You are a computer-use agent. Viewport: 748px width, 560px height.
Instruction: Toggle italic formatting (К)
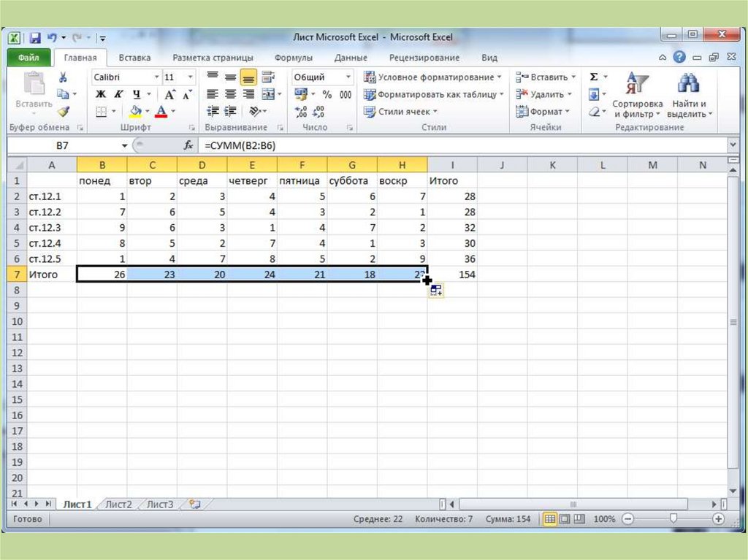tap(118, 94)
